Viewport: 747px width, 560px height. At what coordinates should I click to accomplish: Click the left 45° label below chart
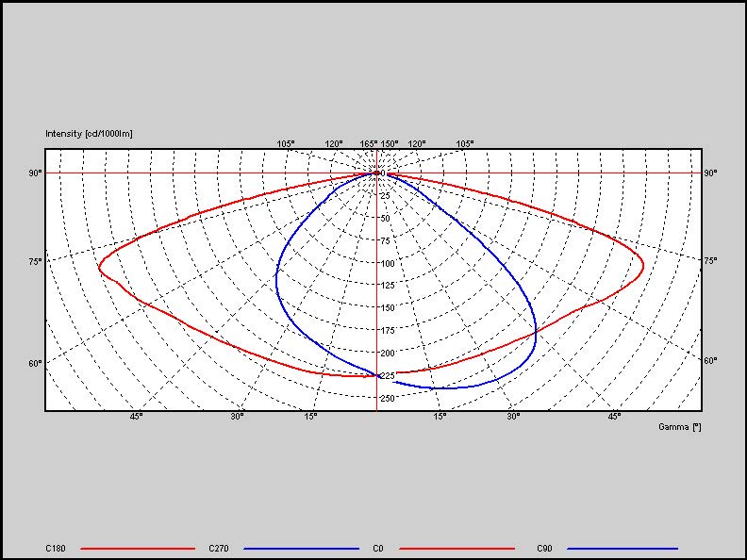pyautogui.click(x=136, y=417)
